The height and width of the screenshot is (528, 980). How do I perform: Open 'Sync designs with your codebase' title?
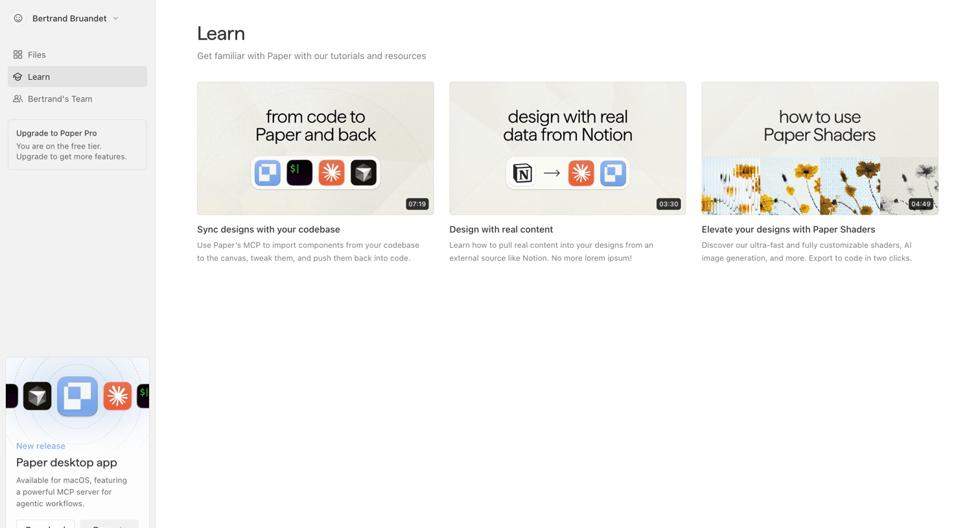click(x=268, y=230)
